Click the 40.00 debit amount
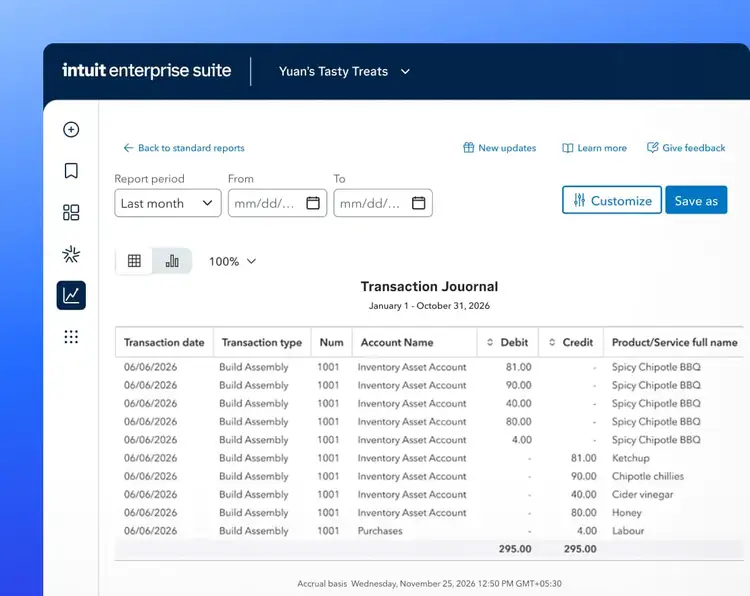Screen dimensions: 750x596 coord(518,403)
